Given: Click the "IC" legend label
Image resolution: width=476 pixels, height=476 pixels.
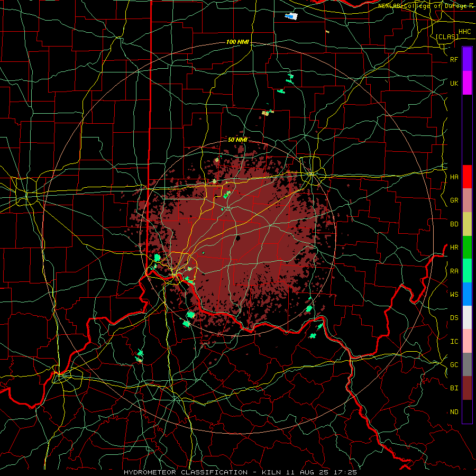Looking at the screenshot, I should (x=454, y=342).
